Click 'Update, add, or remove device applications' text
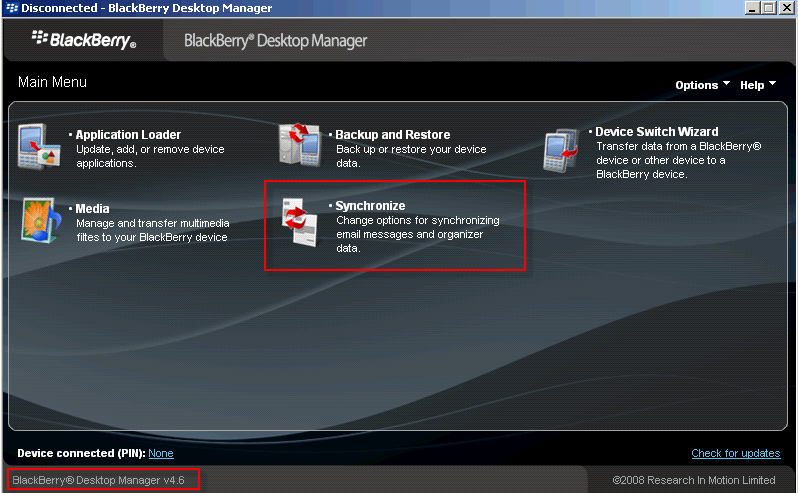Screen dimensions: 798x493 (150, 156)
